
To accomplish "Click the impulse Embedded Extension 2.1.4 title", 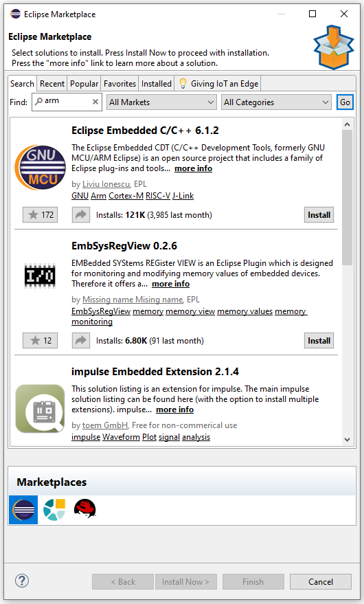I will (x=155, y=372).
